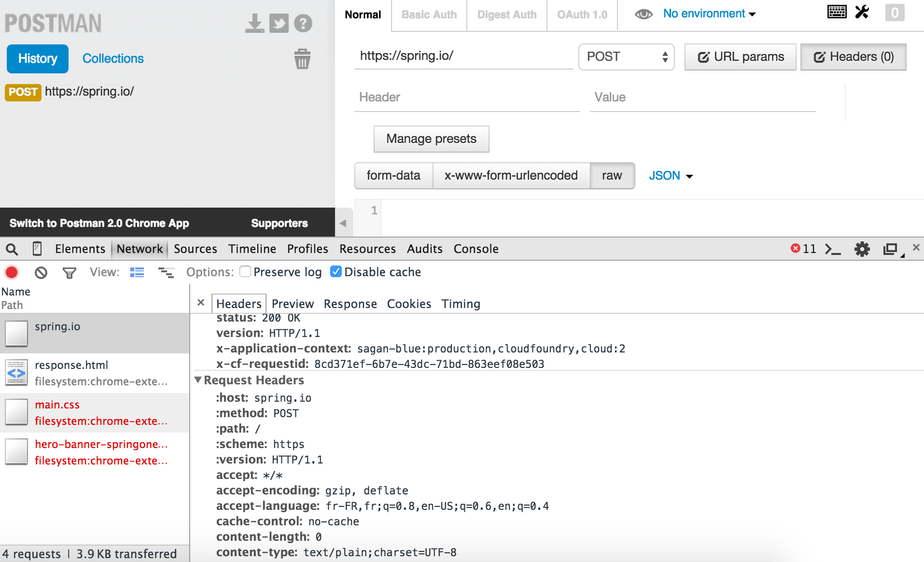Screen dimensions: 924x562
Task: Show the console drawer icon
Action: coord(833,249)
